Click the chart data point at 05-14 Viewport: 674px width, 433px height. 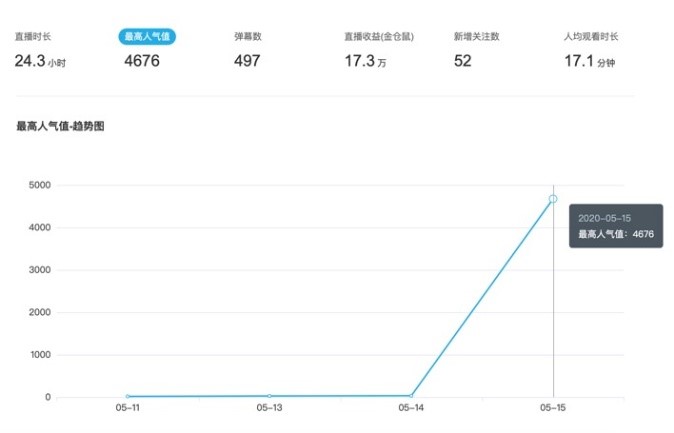(x=411, y=396)
